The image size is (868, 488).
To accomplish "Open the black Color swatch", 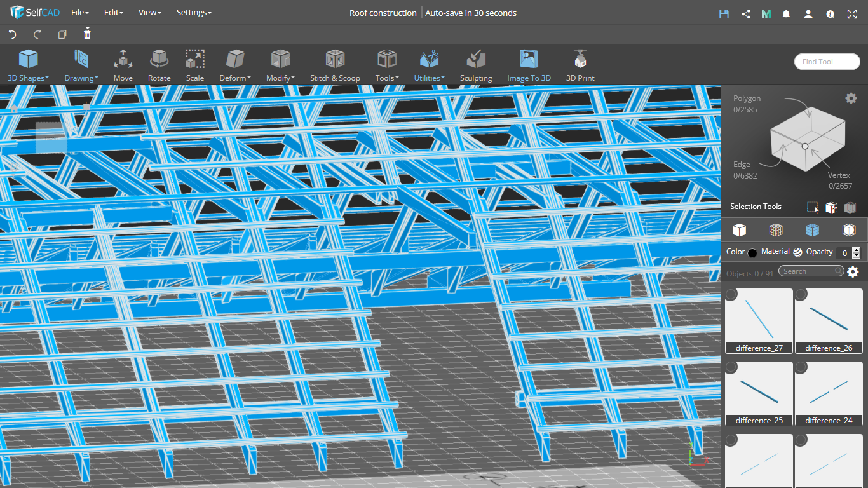I will click(x=752, y=253).
